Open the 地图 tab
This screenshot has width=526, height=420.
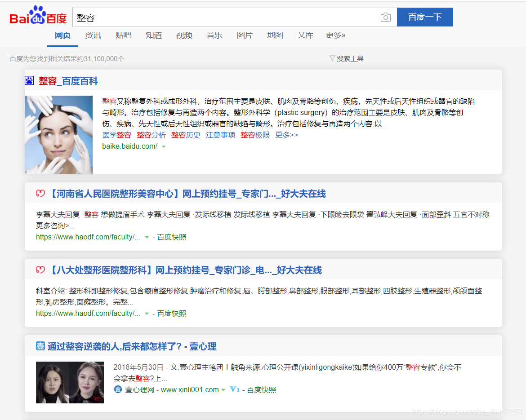(x=275, y=35)
